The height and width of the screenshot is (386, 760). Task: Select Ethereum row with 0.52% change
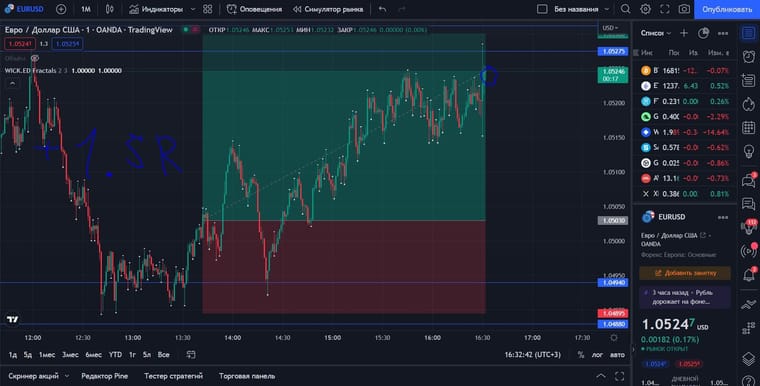pyautogui.click(x=685, y=86)
